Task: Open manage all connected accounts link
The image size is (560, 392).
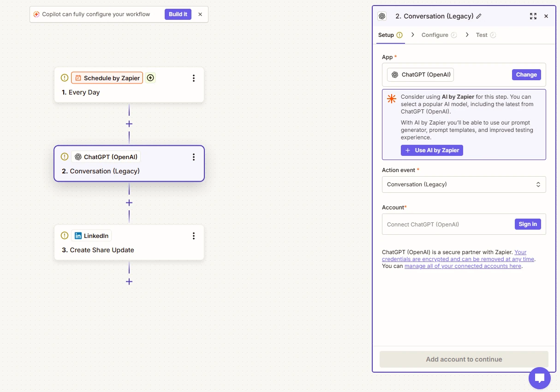Action: click(x=463, y=266)
